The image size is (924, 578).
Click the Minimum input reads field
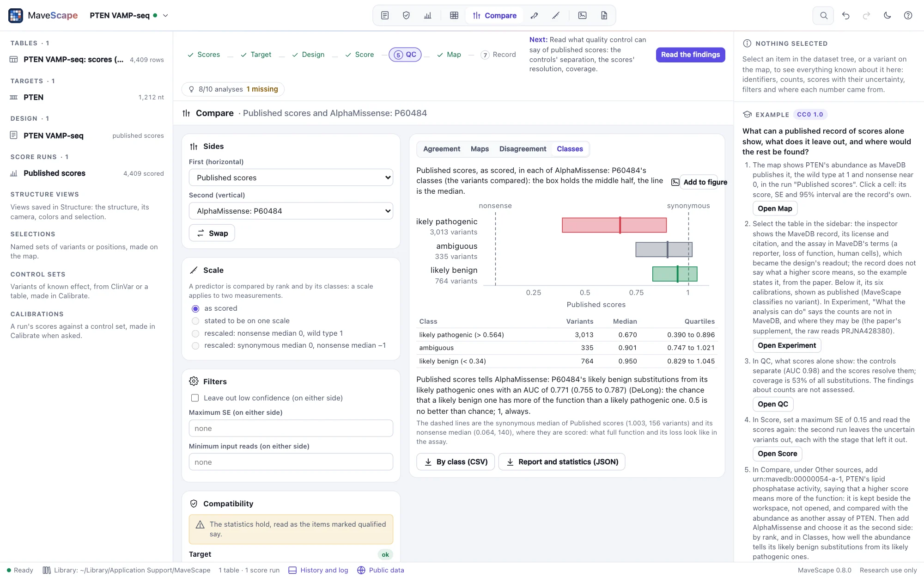coord(291,462)
